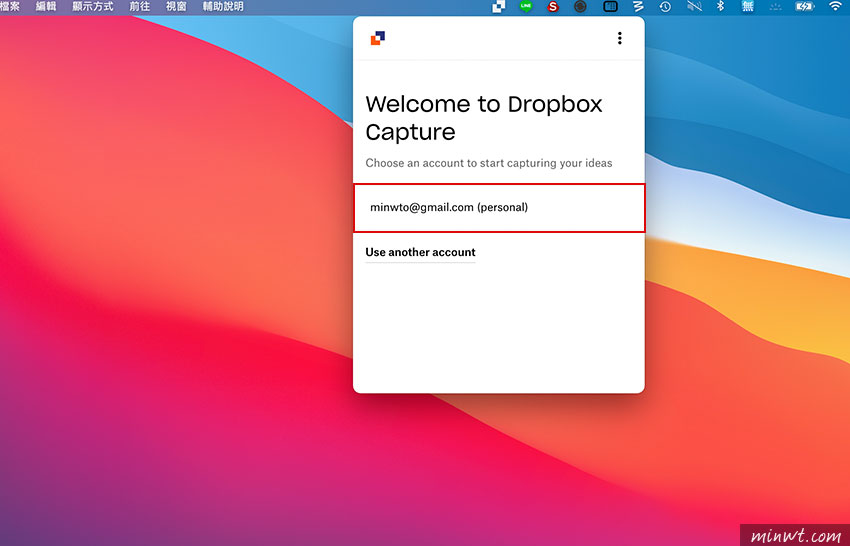Click the zigzag-shaped app icon in menu bar
850x546 pixels.
tap(638, 7)
